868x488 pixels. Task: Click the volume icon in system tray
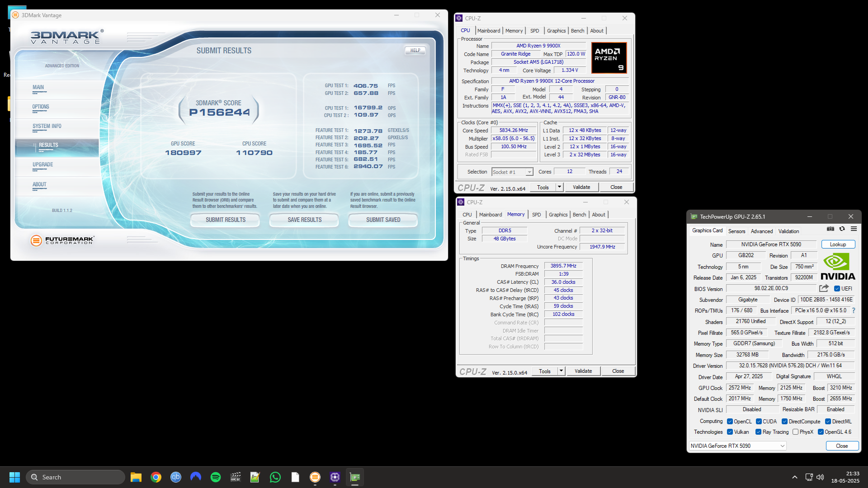click(820, 477)
